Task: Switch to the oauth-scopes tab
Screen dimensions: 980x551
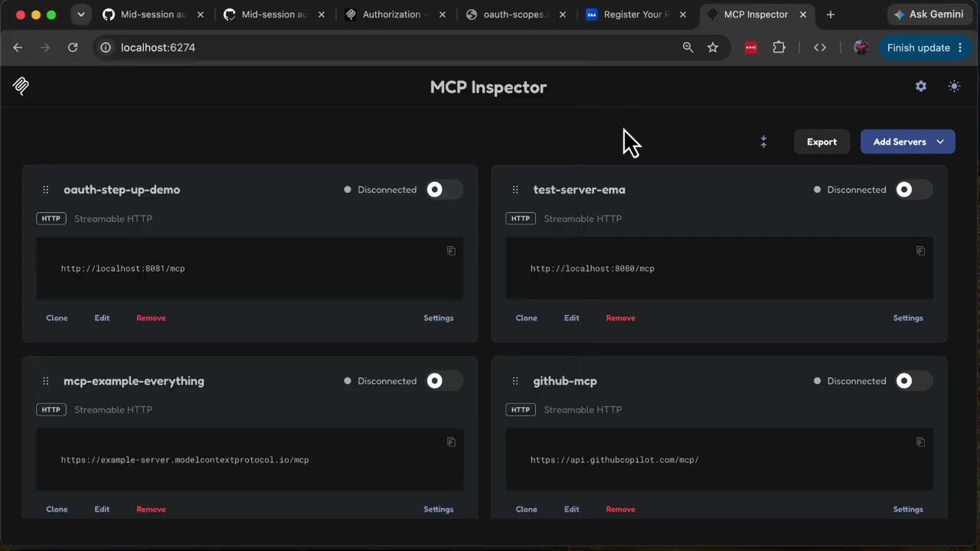Action: tap(514, 15)
